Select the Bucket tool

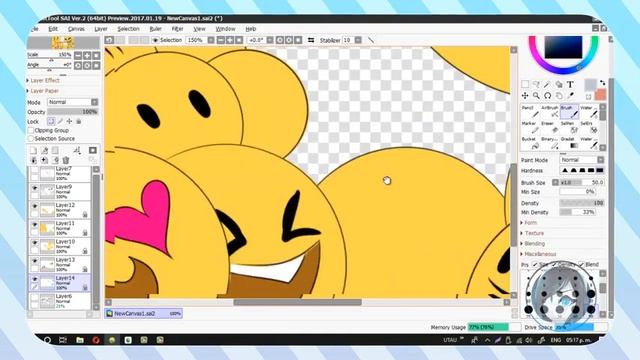530,143
